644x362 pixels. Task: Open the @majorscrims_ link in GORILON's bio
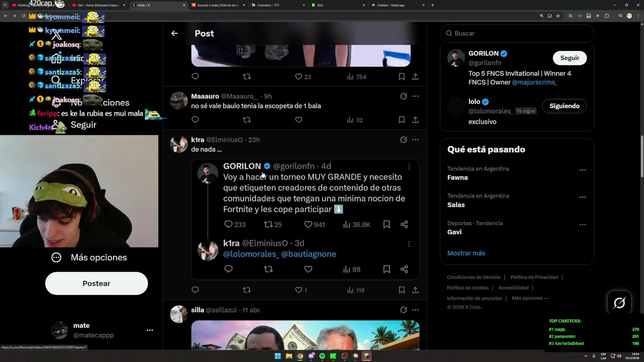[x=534, y=82]
